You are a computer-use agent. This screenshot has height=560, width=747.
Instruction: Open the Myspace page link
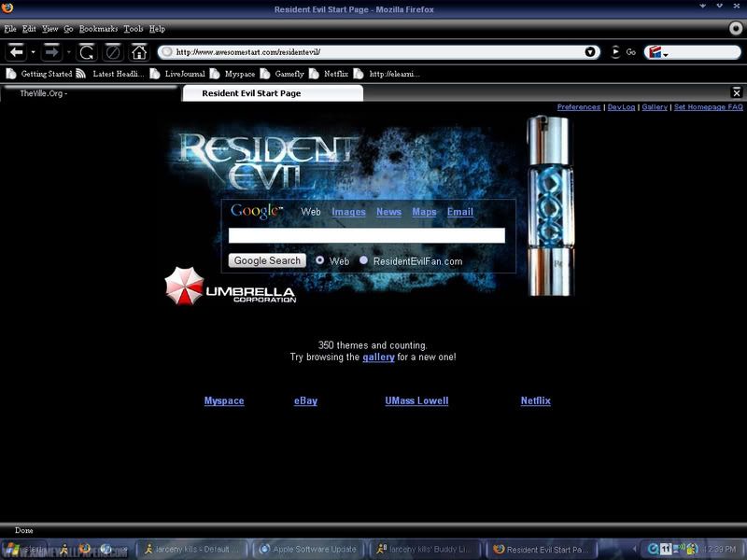(224, 401)
